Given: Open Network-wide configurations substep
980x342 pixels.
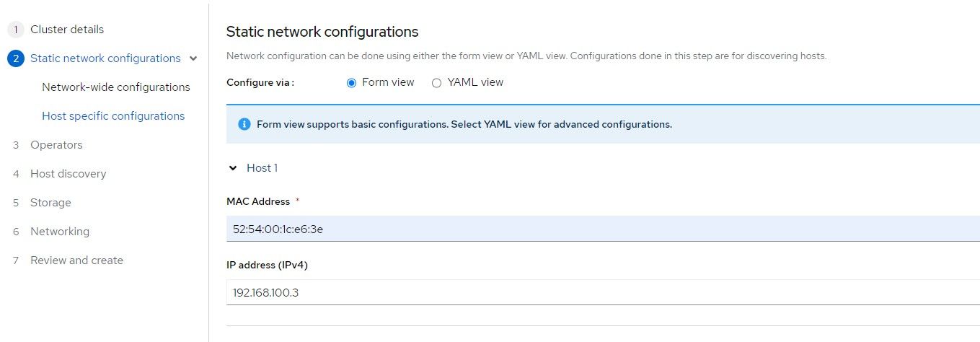Looking at the screenshot, I should (116, 87).
